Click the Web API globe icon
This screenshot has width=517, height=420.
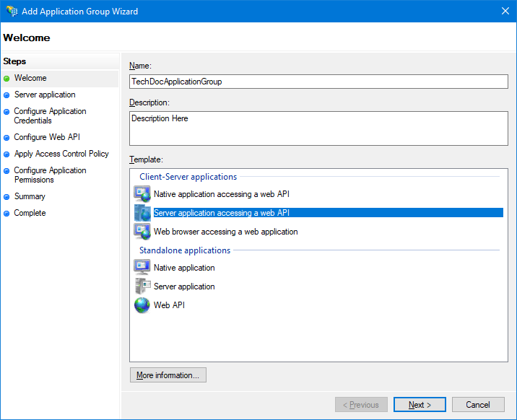[142, 305]
